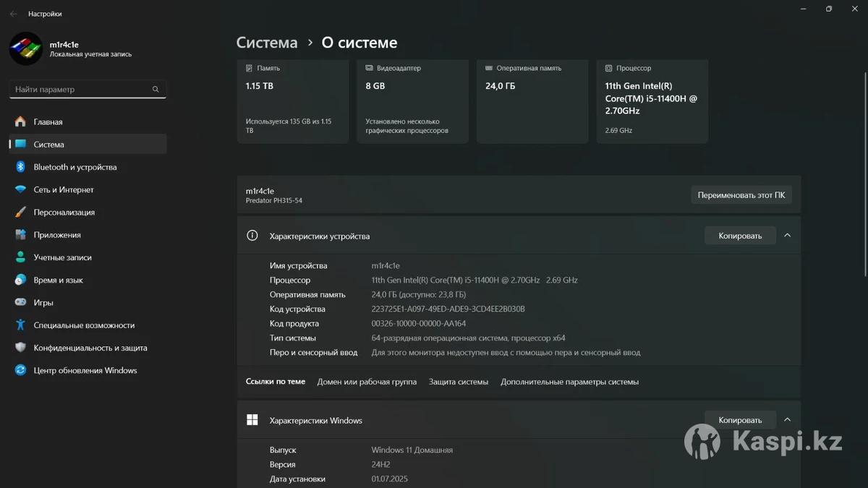Viewport: 868px width, 488px height.
Task: Click the Память storage card icon
Action: [250, 68]
